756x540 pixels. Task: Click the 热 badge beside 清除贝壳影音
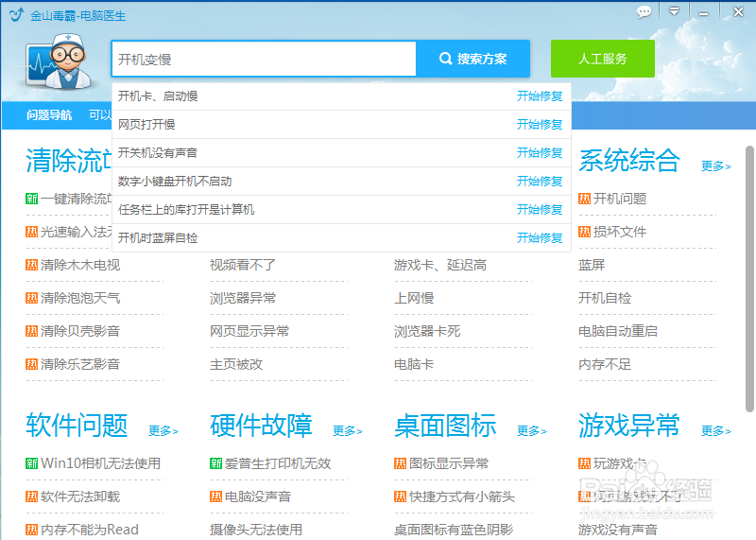(x=32, y=331)
